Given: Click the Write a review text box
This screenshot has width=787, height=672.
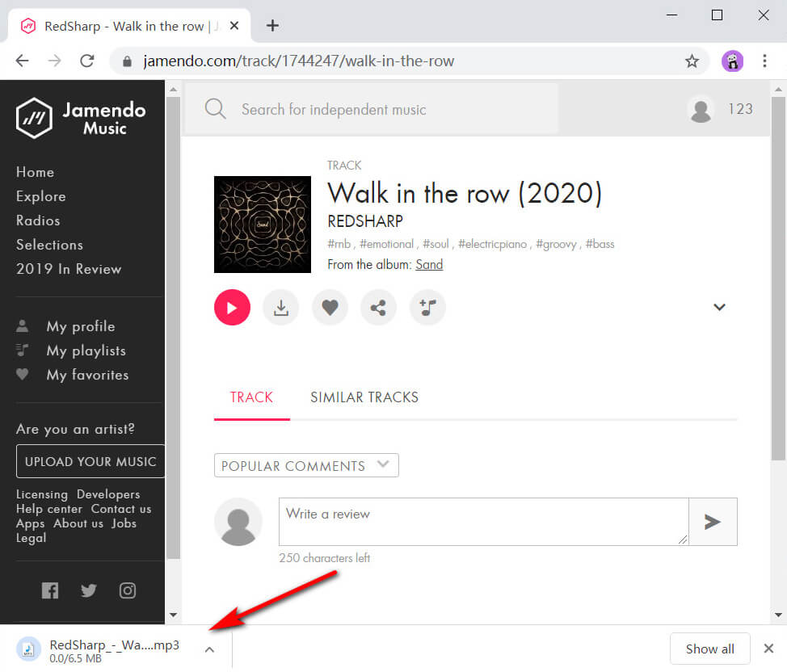Looking at the screenshot, I should click(x=484, y=522).
